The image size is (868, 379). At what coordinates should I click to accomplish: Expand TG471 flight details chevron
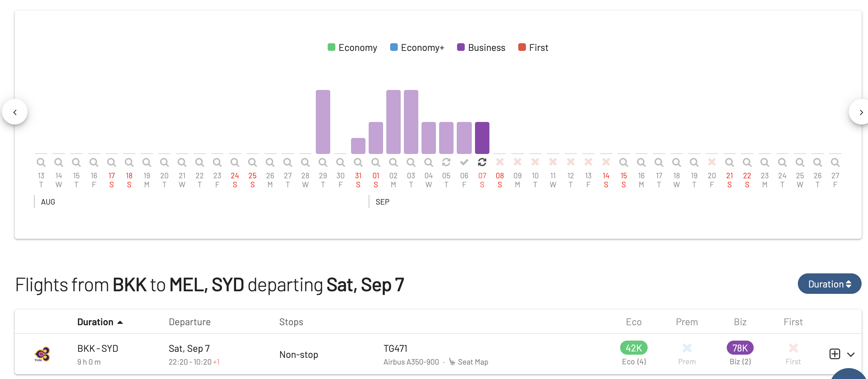coord(851,354)
